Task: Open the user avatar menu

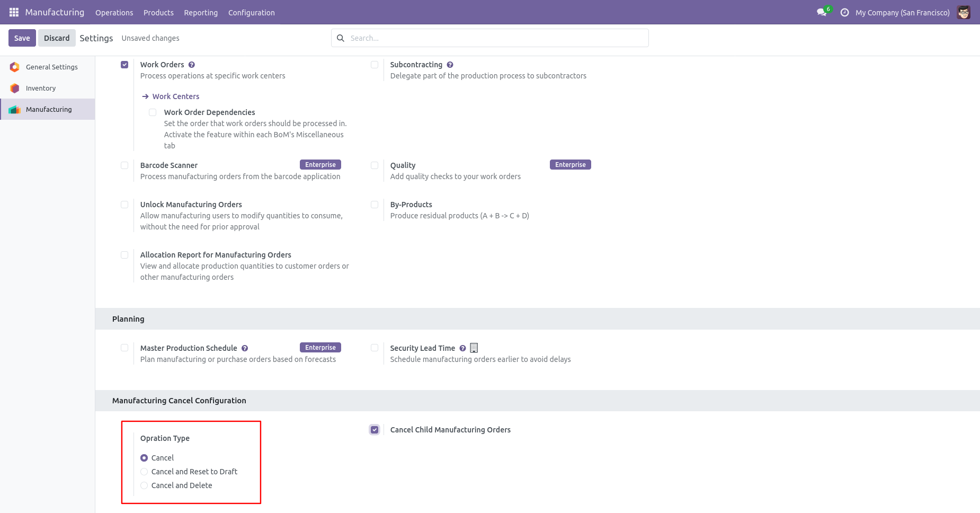Action: [964, 12]
